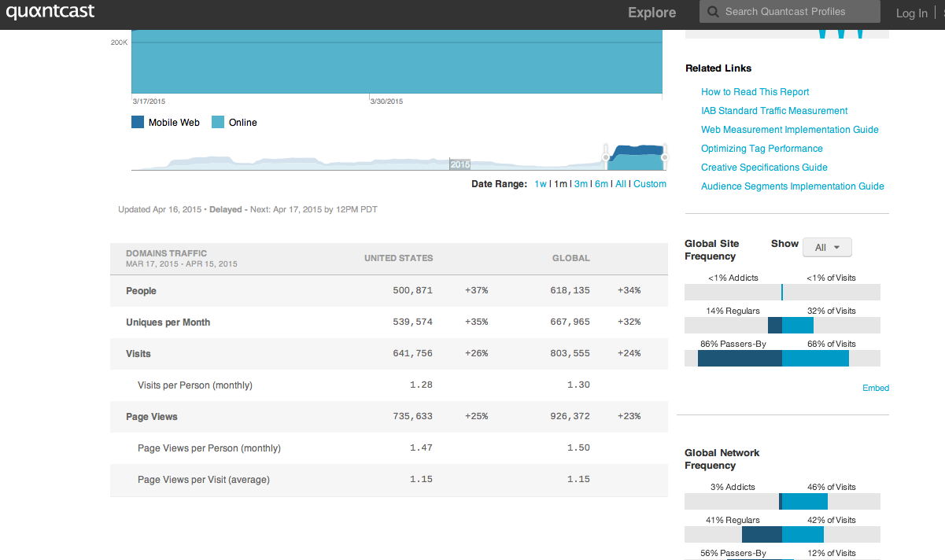This screenshot has height=560, width=945.
Task: Open the Explore menu item
Action: pyautogui.click(x=652, y=13)
